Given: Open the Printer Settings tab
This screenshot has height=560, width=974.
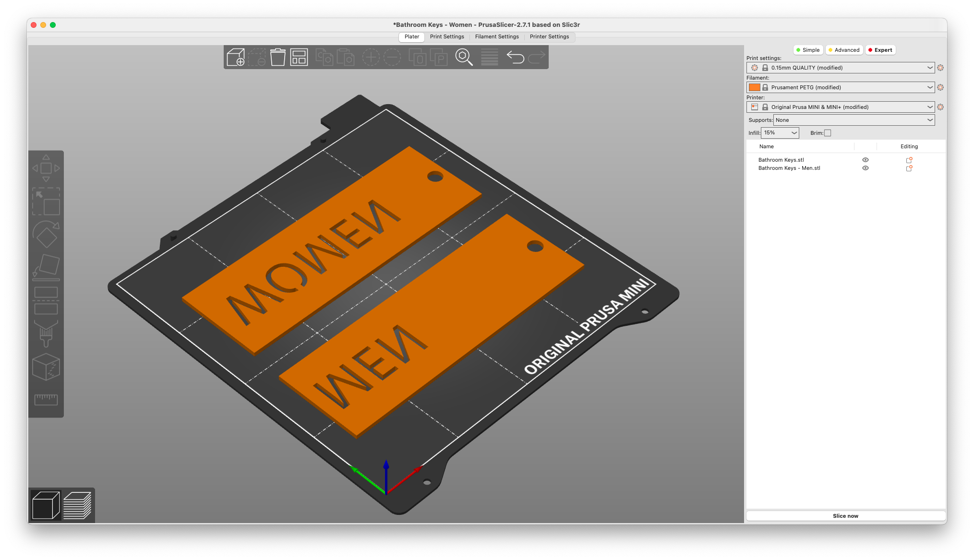Looking at the screenshot, I should (549, 36).
